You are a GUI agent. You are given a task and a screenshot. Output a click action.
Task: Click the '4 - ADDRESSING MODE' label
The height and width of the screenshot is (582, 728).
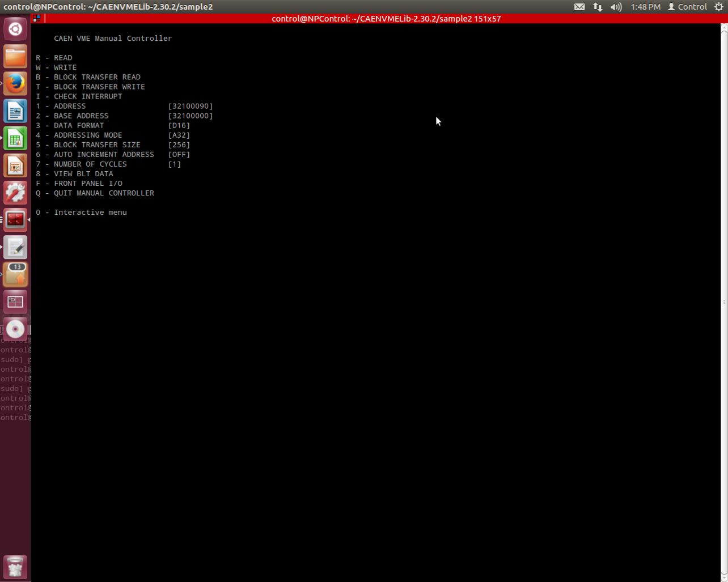pos(79,135)
